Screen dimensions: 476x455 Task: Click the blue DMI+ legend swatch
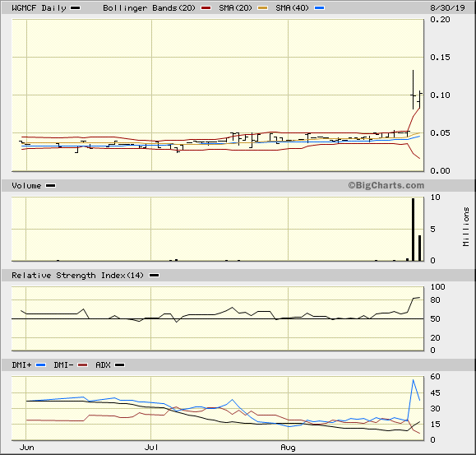[x=40, y=364]
